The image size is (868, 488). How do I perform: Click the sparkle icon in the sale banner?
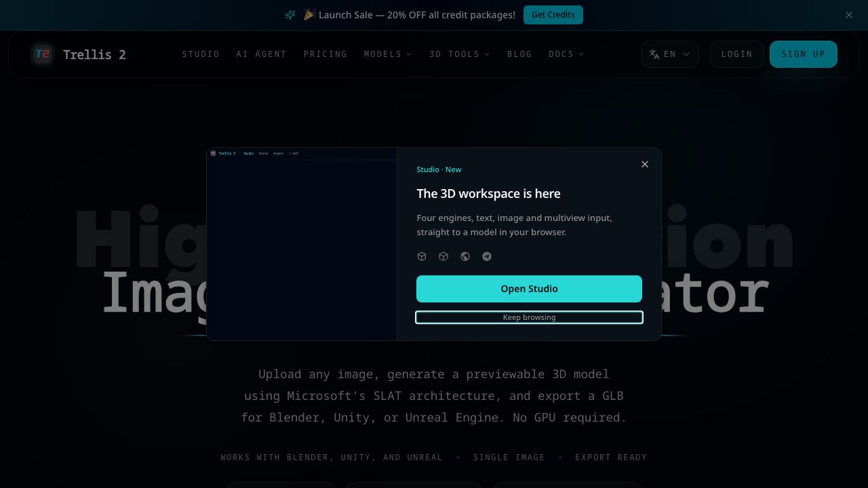tap(290, 15)
